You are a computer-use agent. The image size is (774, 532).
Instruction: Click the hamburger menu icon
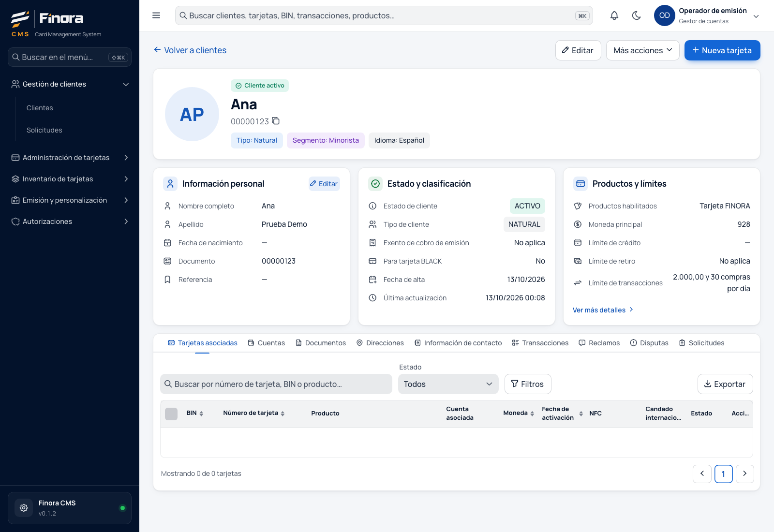coord(156,15)
